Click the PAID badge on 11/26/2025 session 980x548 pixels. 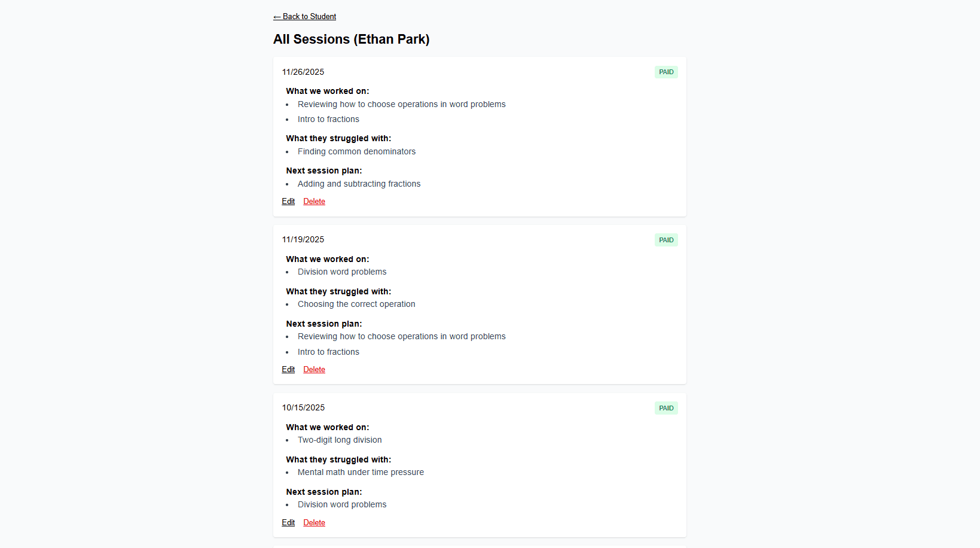tap(666, 72)
